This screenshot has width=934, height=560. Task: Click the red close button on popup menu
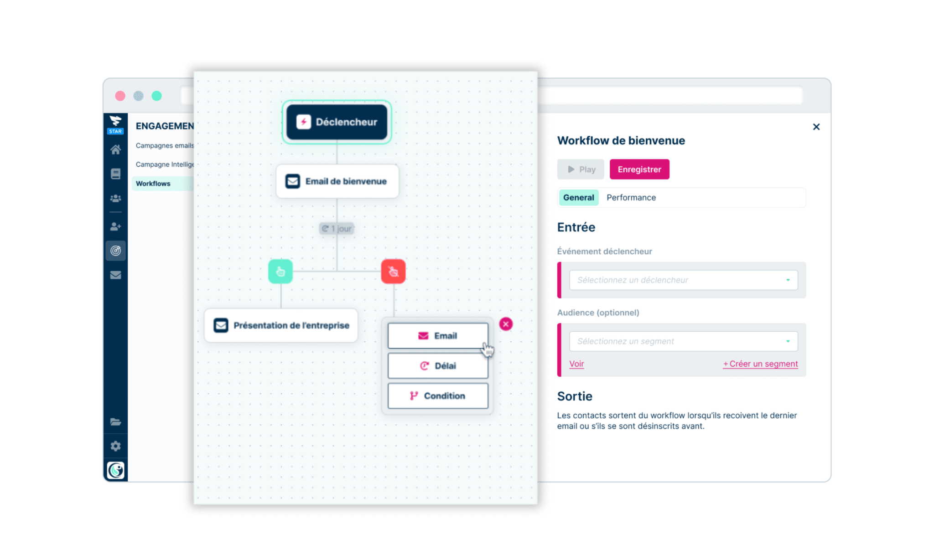[506, 324]
